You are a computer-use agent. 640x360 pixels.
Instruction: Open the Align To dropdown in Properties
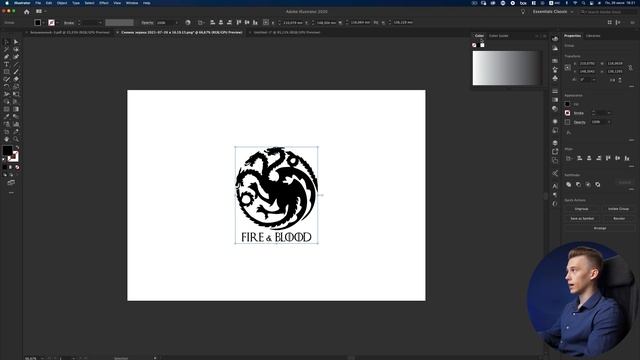569,158
